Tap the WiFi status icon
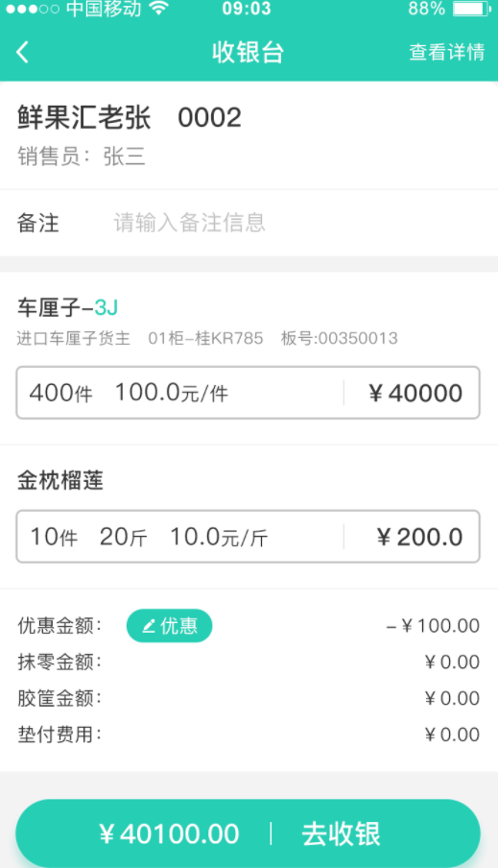This screenshot has width=498, height=868. click(x=159, y=9)
